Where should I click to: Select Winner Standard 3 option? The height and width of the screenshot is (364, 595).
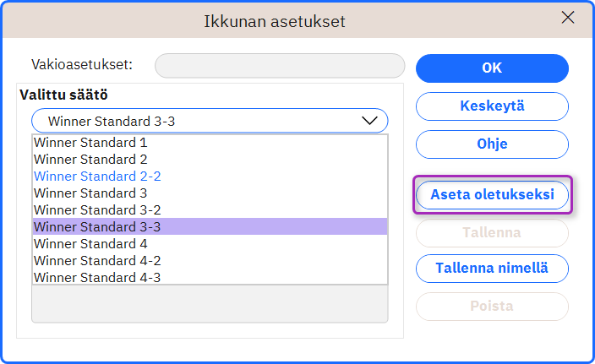pos(210,193)
